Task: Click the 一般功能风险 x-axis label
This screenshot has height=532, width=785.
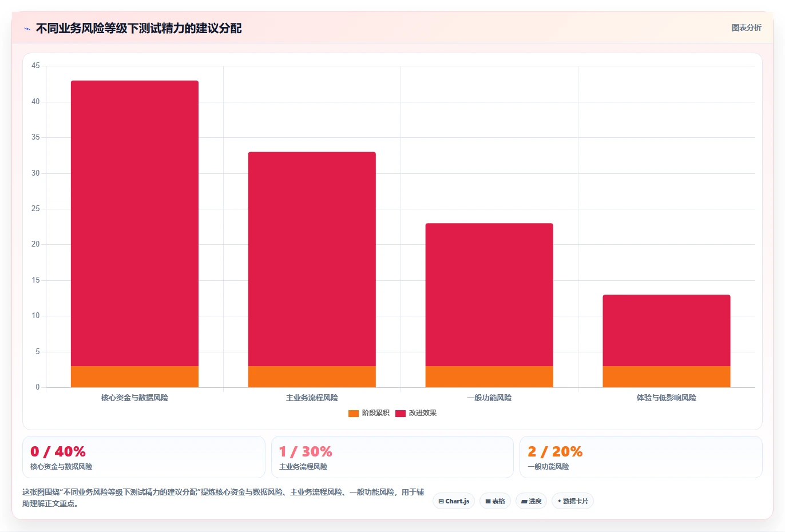Action: 489,398
